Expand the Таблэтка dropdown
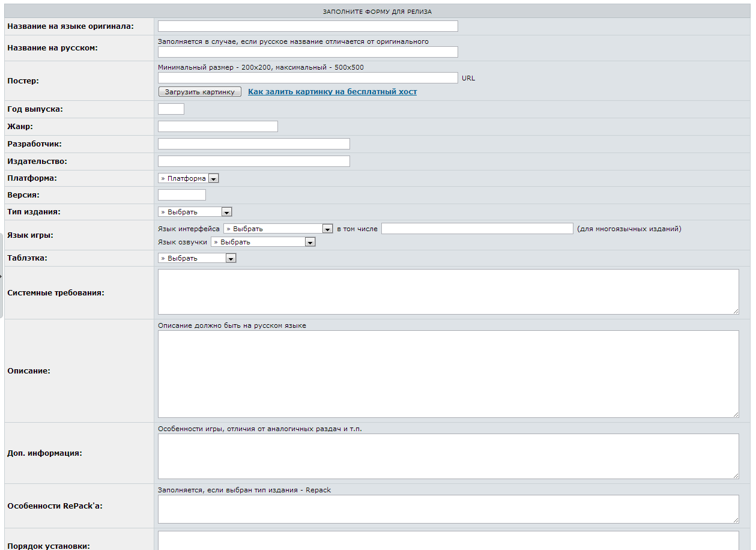The width and height of the screenshot is (756, 550). point(197,258)
